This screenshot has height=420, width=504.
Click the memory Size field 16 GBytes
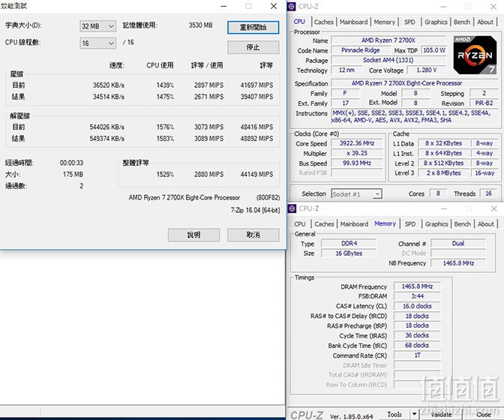pos(349,253)
